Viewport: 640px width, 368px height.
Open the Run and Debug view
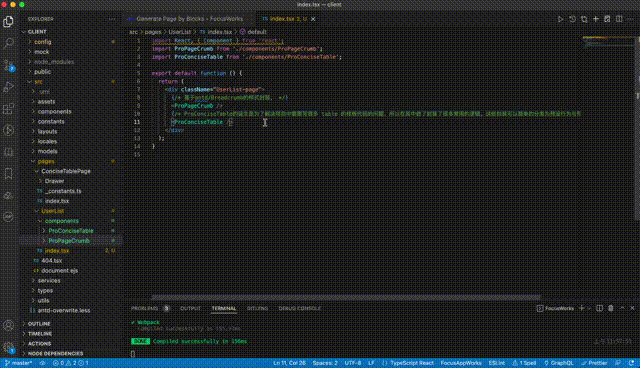pyautogui.click(x=8, y=86)
